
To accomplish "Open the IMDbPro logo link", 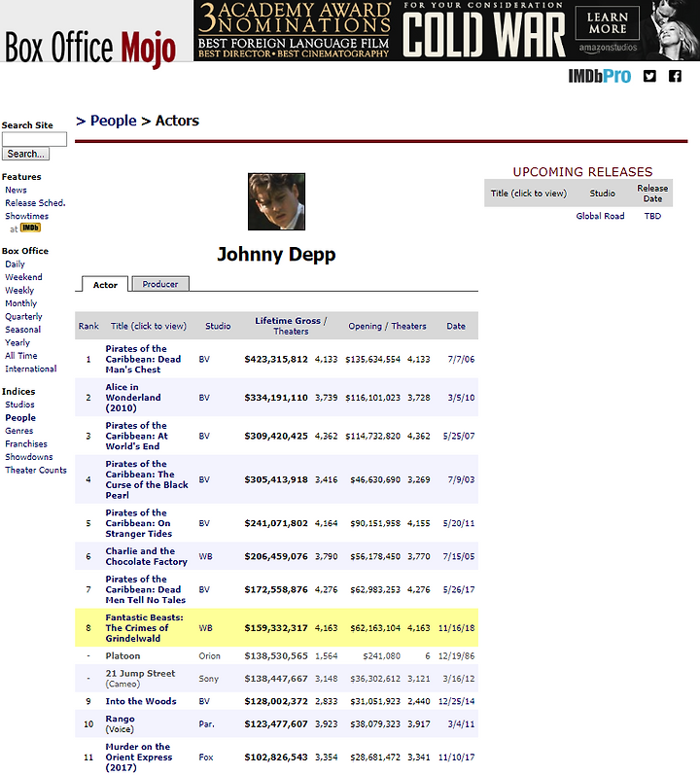I will point(599,76).
